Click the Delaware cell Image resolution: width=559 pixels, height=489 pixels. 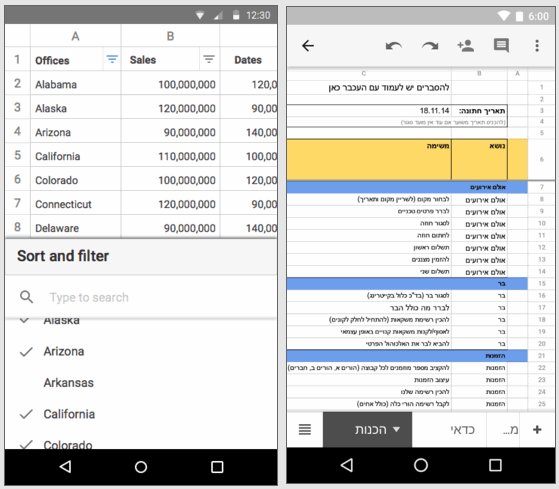pyautogui.click(x=76, y=227)
